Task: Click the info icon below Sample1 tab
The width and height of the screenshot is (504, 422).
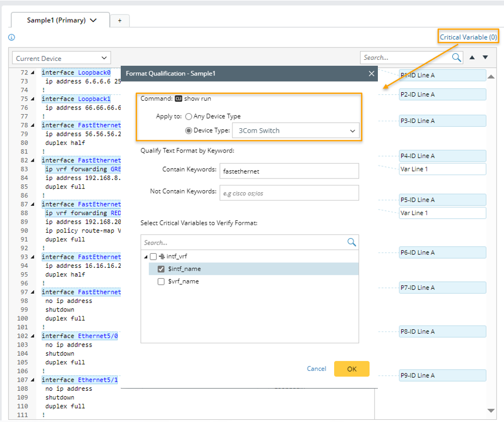Action: tap(12, 38)
